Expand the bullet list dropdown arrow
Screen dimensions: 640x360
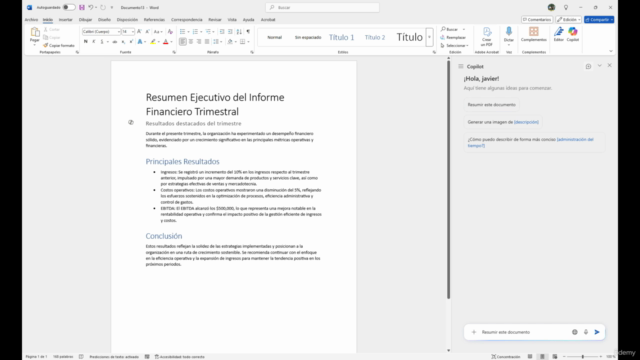point(188,31)
